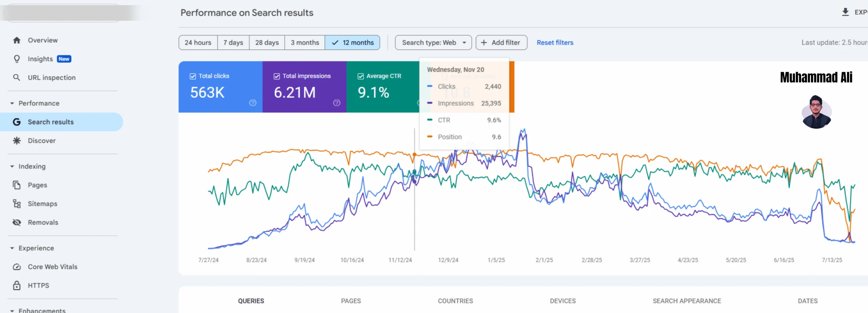
Task: Click the Export download icon
Action: (x=845, y=12)
